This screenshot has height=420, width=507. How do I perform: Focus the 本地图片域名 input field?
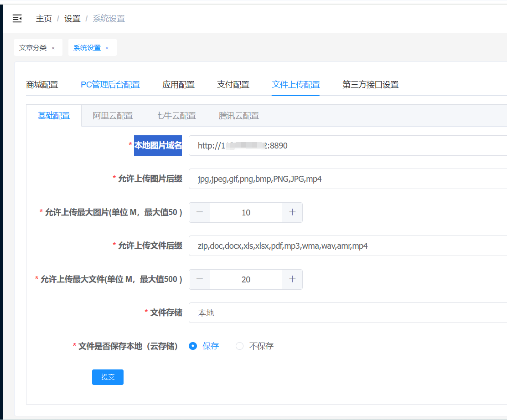coord(347,145)
